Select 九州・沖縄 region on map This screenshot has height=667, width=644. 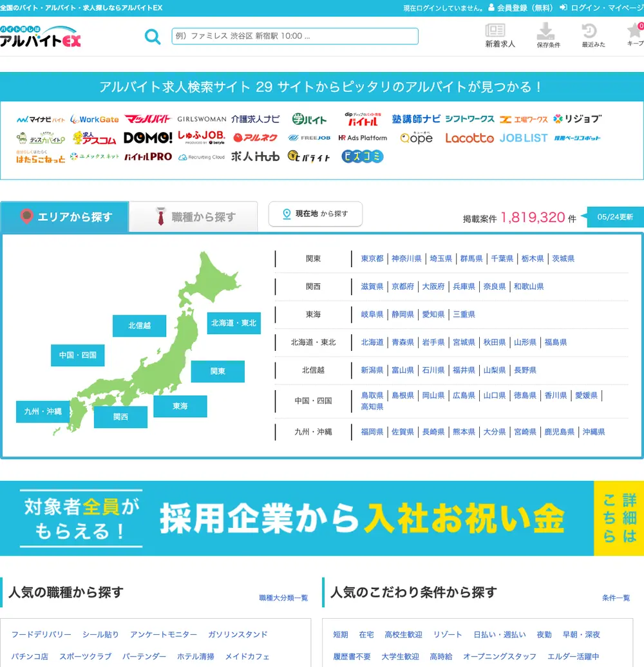[43, 412]
